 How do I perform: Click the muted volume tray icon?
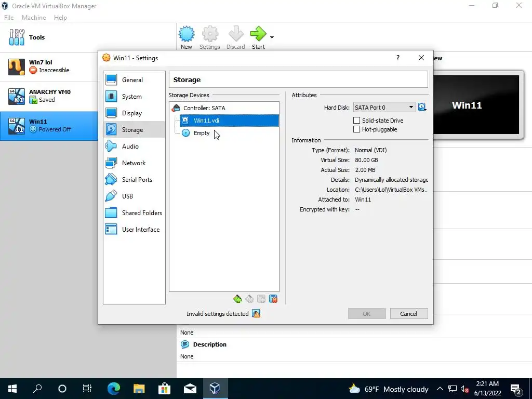tap(464, 389)
